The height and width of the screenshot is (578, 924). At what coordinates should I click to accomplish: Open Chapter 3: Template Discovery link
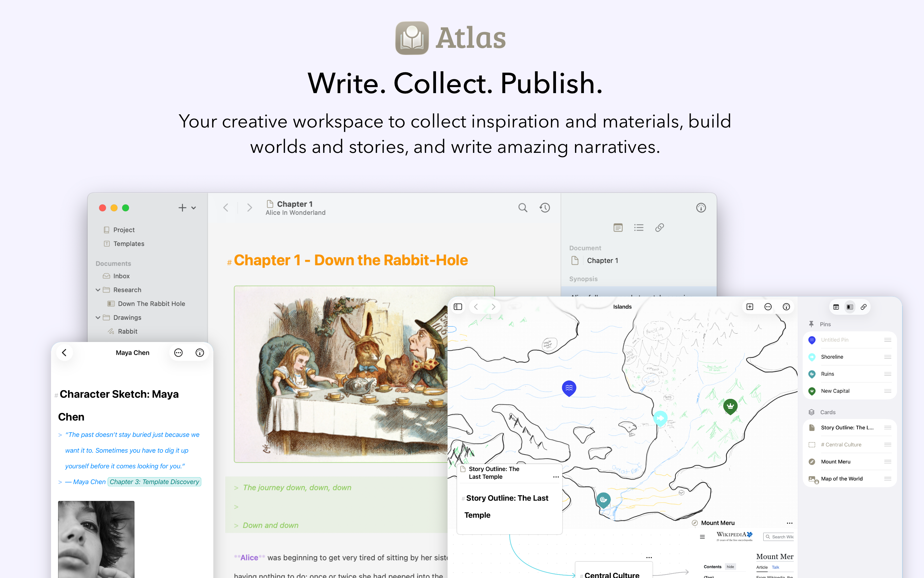[154, 482]
